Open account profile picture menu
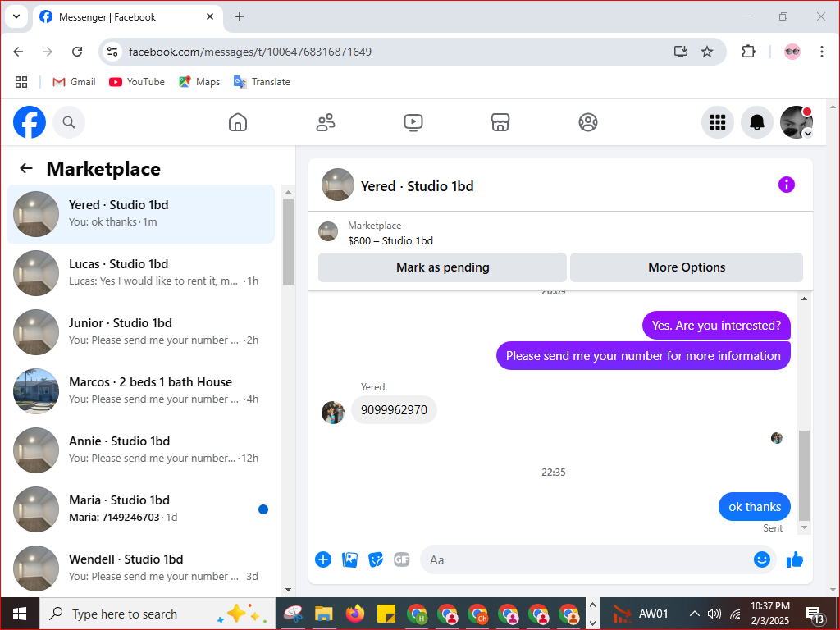Viewport: 840px width, 630px height. [x=796, y=122]
